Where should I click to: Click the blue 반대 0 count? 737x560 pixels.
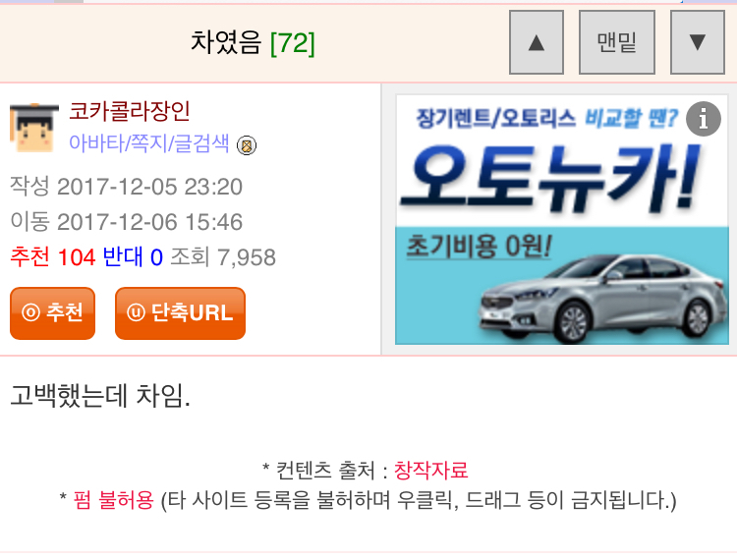coord(133,257)
